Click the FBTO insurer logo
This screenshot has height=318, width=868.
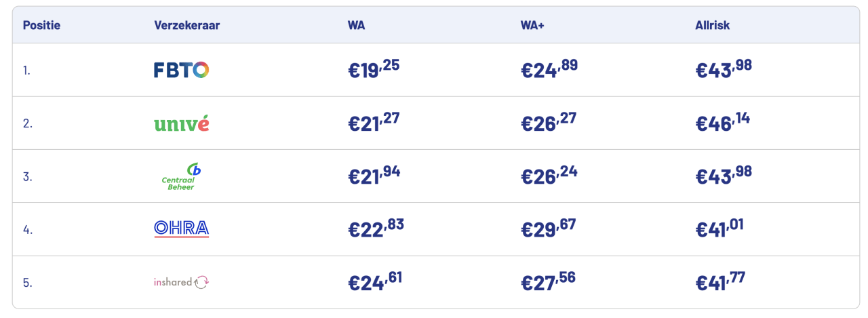(181, 70)
